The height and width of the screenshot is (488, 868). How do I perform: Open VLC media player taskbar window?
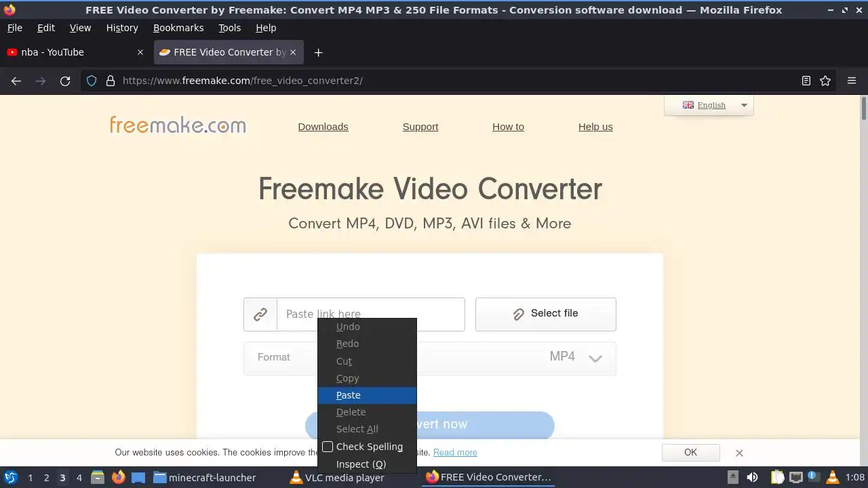click(337, 477)
